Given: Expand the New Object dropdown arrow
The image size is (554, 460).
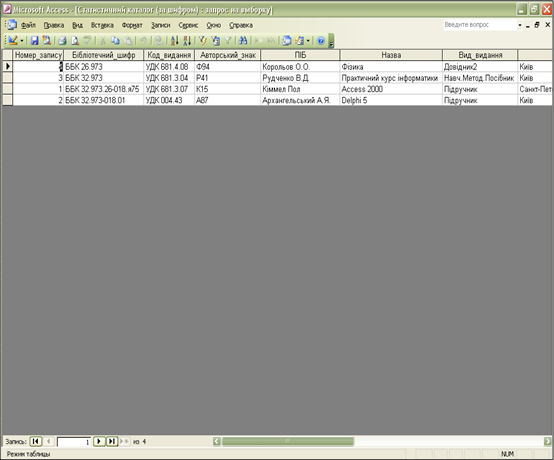Looking at the screenshot, I should click(308, 41).
